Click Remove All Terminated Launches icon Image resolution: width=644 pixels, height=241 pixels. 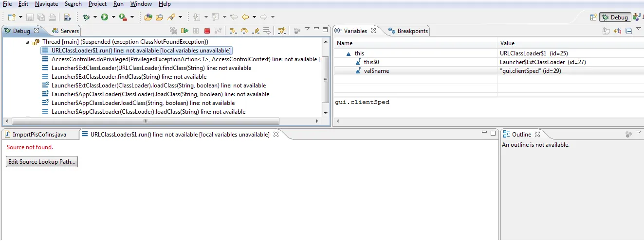(x=173, y=31)
